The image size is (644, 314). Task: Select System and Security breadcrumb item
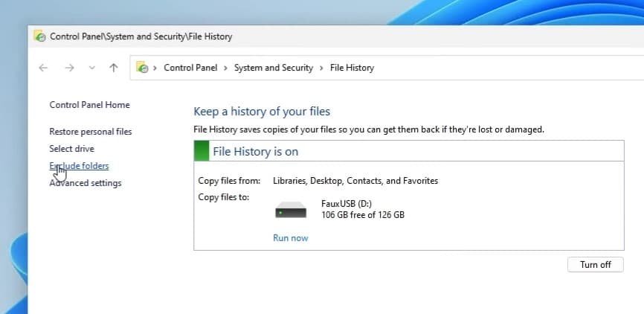274,68
